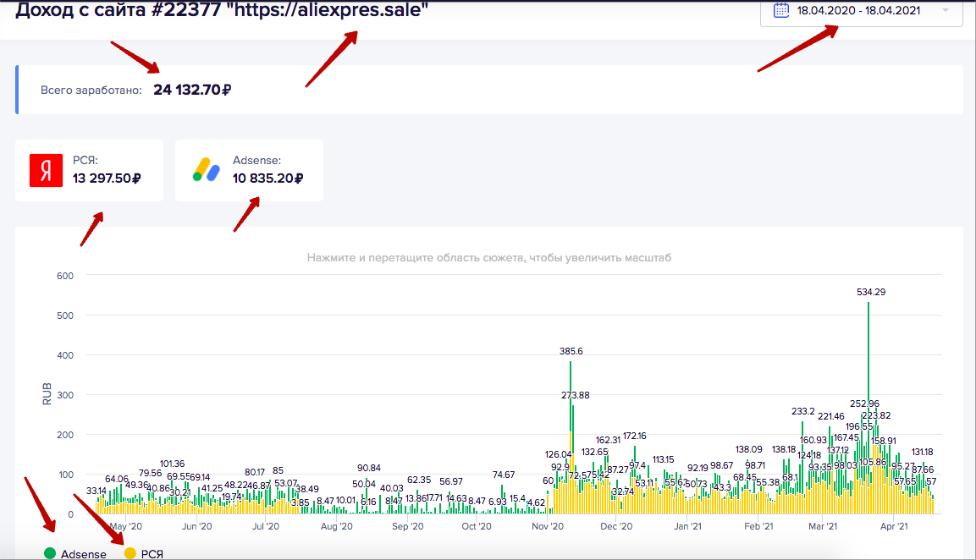Click the yellow РСЯ legend circle

click(x=130, y=554)
